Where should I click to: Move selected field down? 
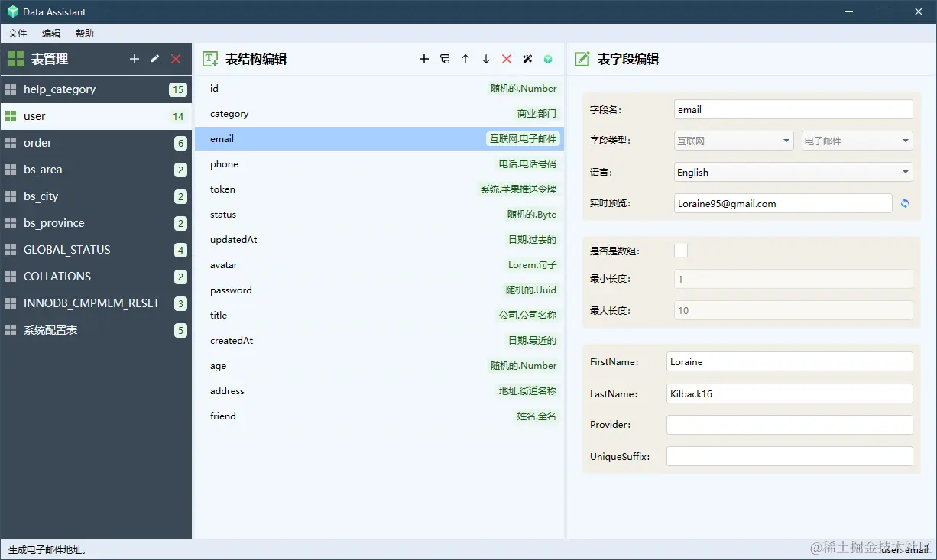pos(486,59)
